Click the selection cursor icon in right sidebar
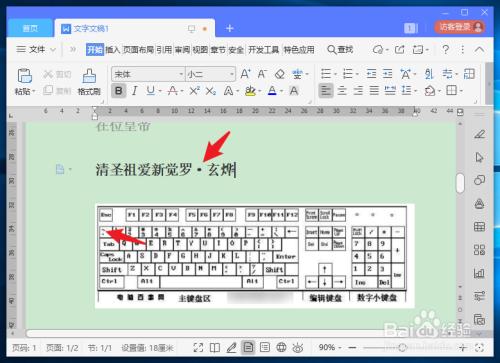 479,157
